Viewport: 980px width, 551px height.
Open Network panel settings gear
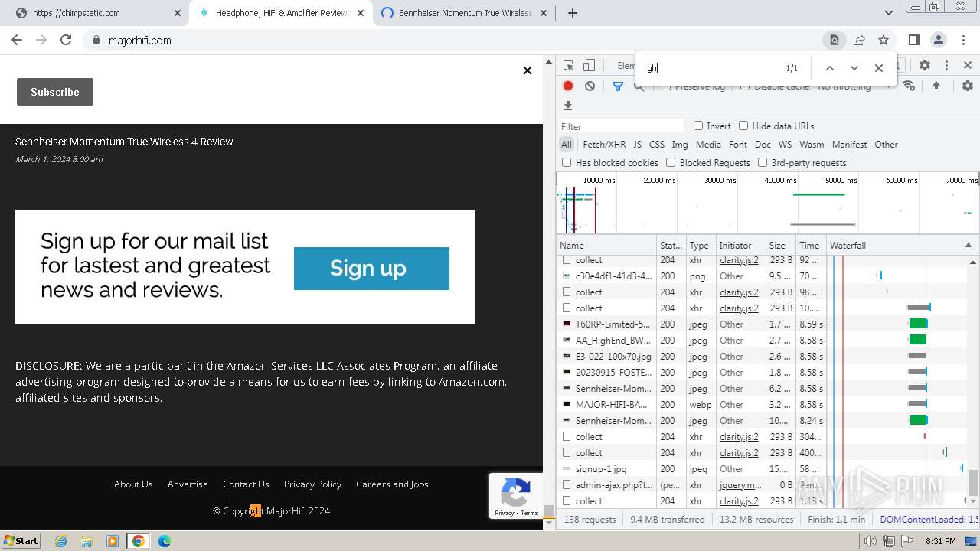pyautogui.click(x=968, y=86)
